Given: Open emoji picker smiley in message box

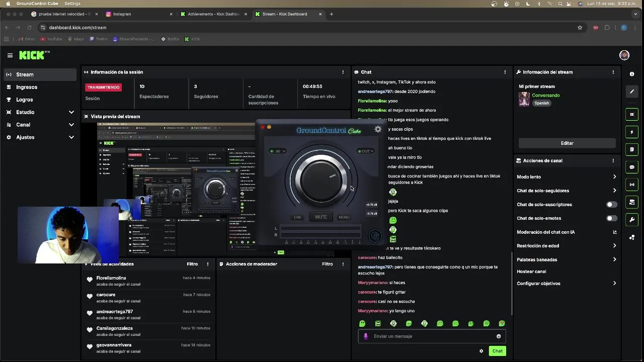Looking at the screenshot, I should tap(499, 336).
